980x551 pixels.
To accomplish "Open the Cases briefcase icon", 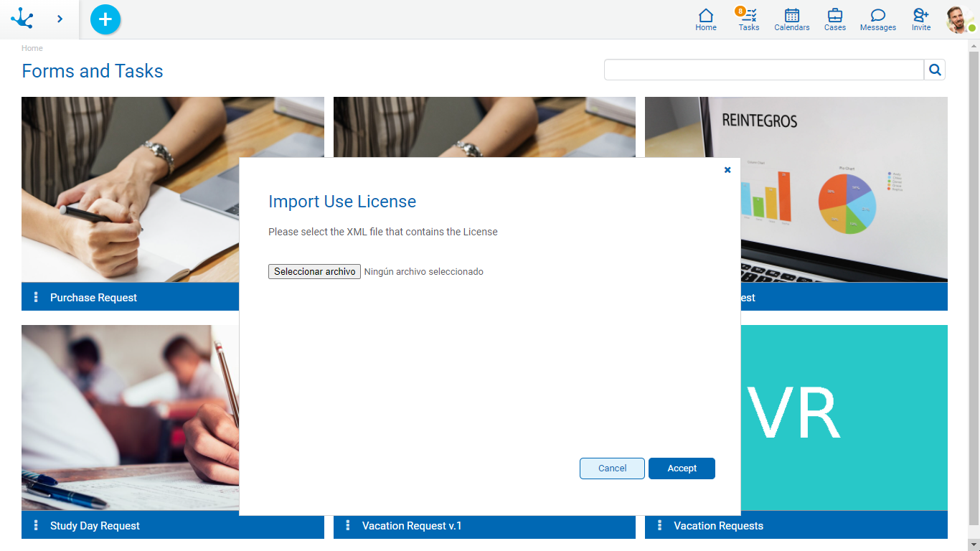I will [834, 19].
